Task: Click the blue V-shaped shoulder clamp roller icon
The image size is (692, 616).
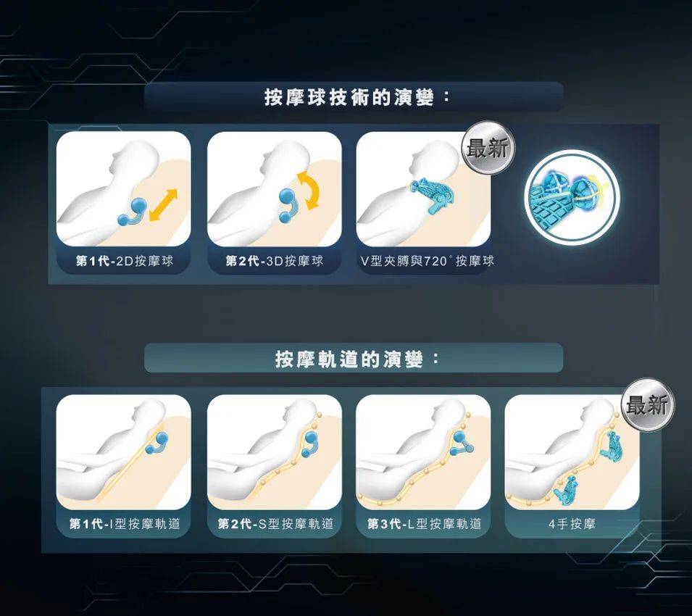Action: 432,195
